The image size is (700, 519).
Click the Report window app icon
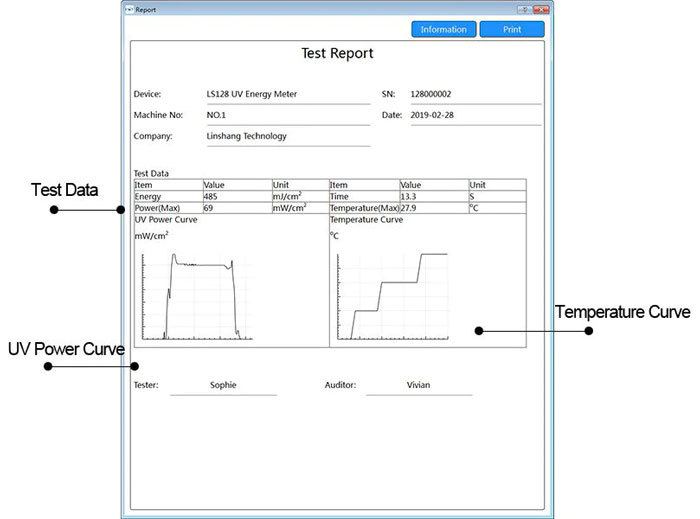tap(129, 9)
